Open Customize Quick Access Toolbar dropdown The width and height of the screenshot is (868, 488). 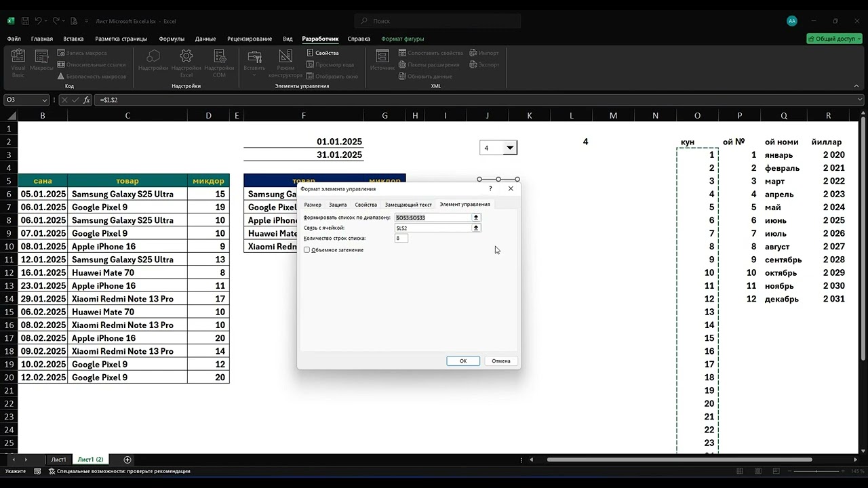tap(87, 21)
